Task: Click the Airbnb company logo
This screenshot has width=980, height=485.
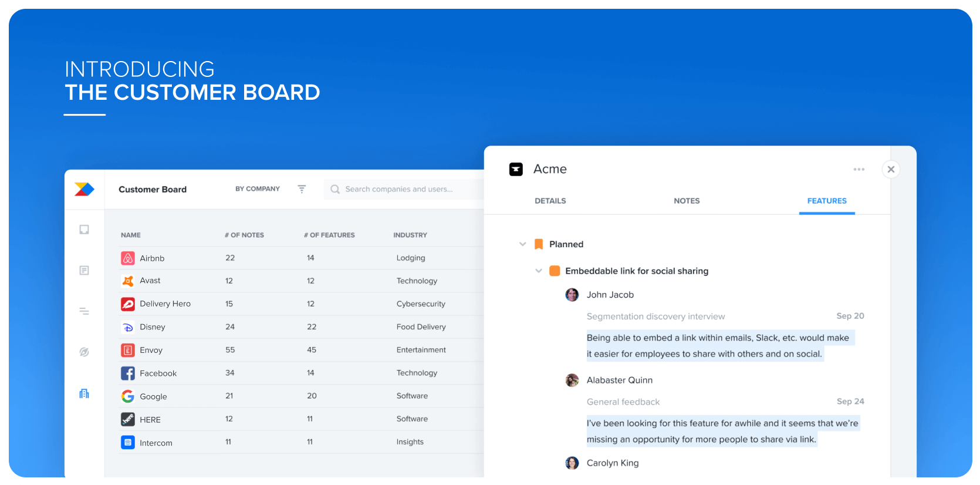Action: (x=128, y=258)
